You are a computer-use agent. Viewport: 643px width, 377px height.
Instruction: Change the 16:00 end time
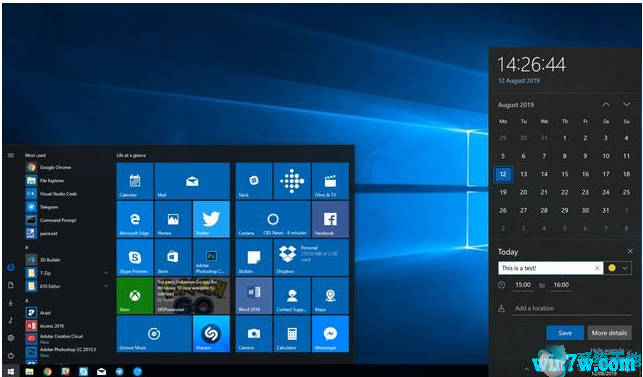(x=561, y=285)
